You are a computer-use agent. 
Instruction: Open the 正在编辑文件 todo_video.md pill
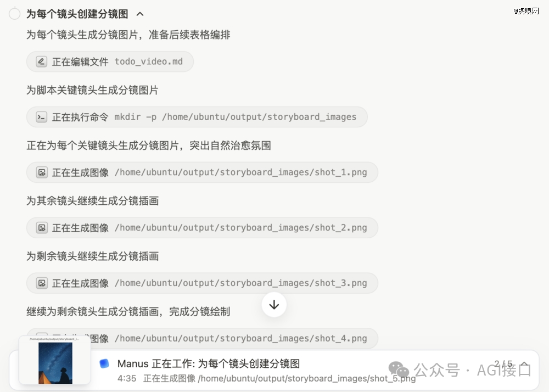point(110,62)
